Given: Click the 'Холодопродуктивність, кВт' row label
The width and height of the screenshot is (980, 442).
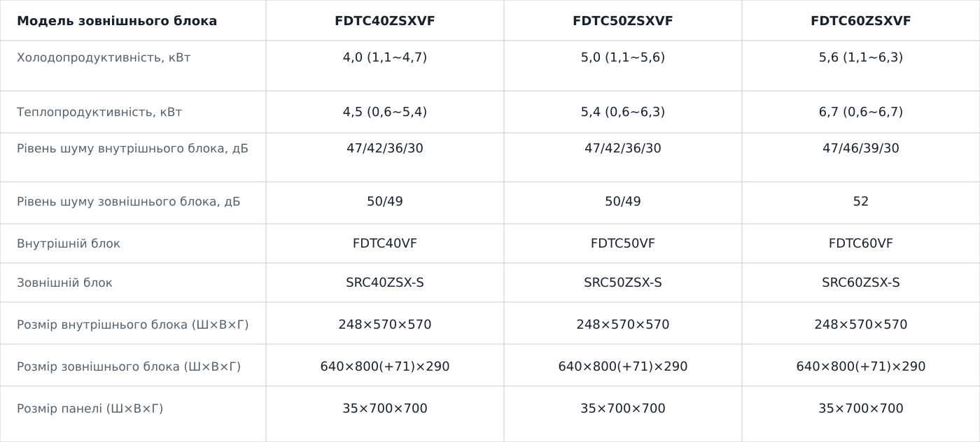Looking at the screenshot, I should (x=104, y=57).
